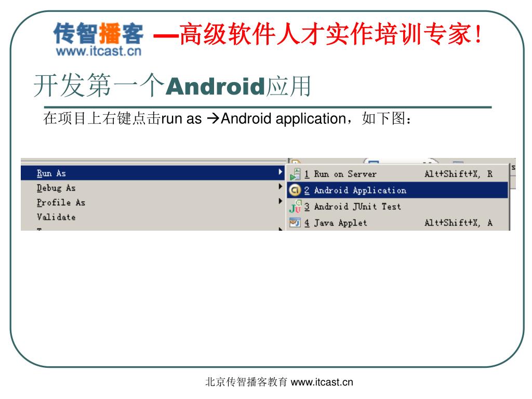Click the 传智播客 logo
The image size is (532, 399).
pyautogui.click(x=98, y=33)
